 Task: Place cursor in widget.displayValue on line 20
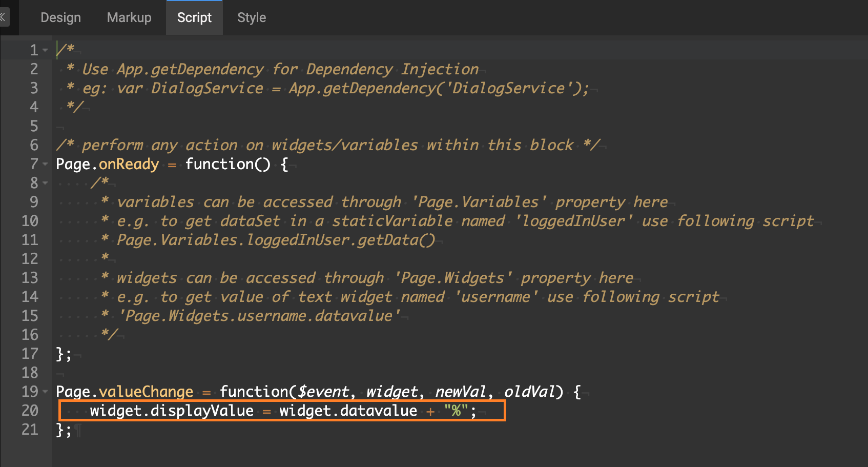click(x=172, y=411)
